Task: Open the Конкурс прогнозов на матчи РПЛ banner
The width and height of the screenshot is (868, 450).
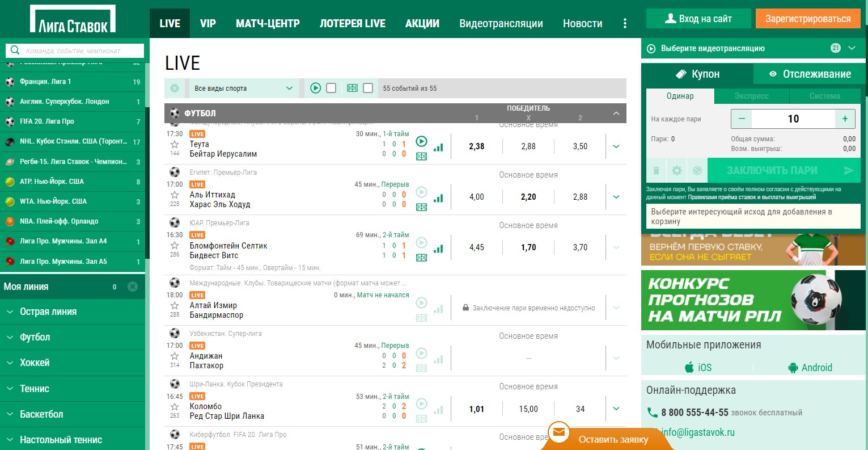Action: [753, 300]
